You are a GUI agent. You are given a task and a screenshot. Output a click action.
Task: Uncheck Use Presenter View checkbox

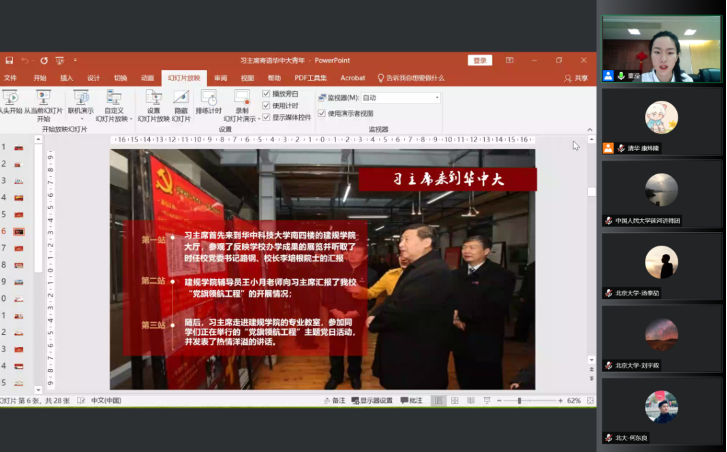321,113
